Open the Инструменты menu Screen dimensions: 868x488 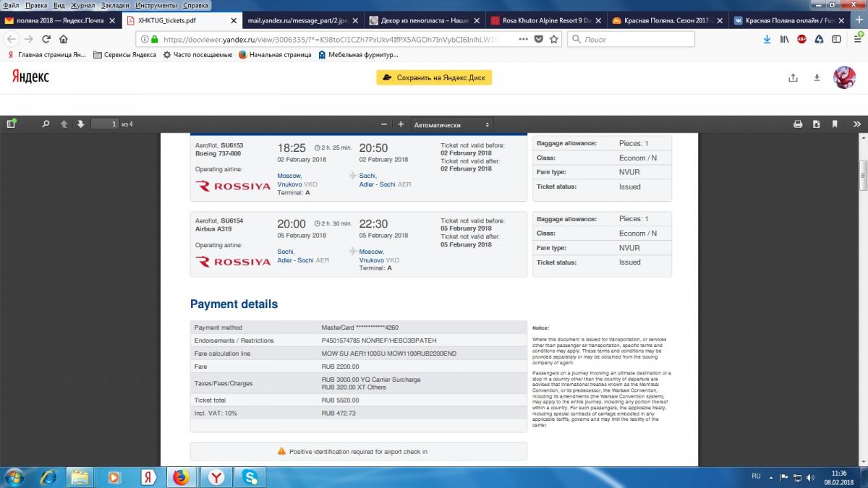157,5
